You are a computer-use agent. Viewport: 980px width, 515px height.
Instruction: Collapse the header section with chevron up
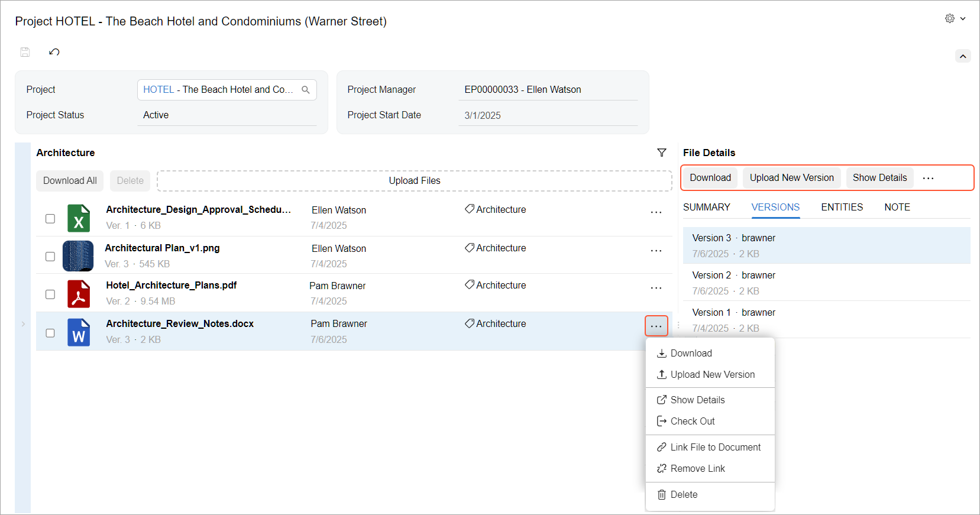point(963,56)
